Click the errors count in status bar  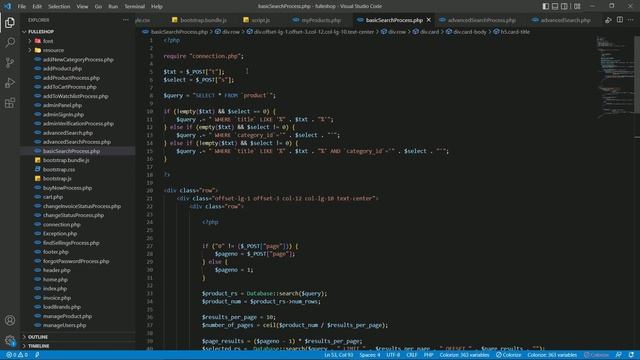point(11,355)
